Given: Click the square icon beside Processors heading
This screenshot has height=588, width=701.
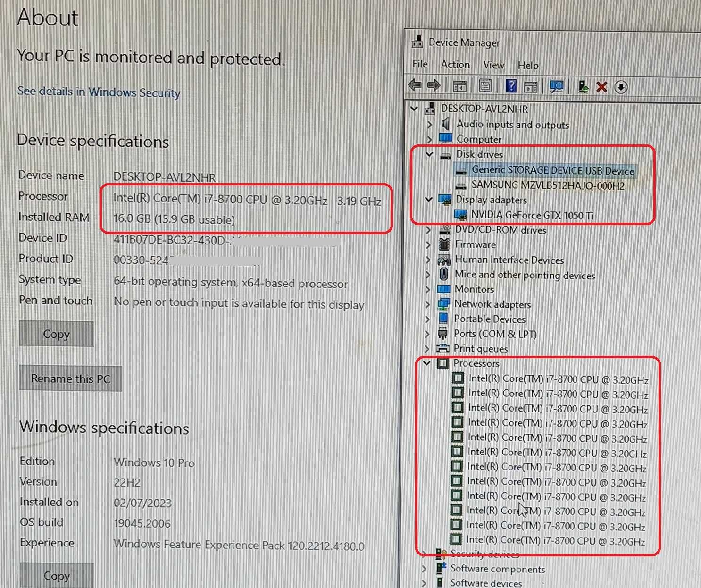Looking at the screenshot, I should coord(442,363).
